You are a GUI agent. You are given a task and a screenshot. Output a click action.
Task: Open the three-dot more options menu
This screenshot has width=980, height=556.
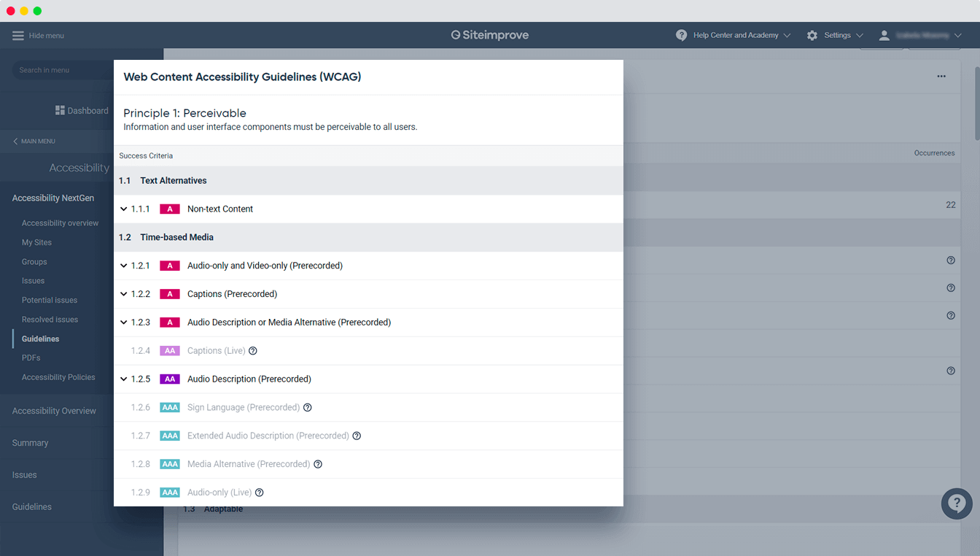click(x=941, y=76)
